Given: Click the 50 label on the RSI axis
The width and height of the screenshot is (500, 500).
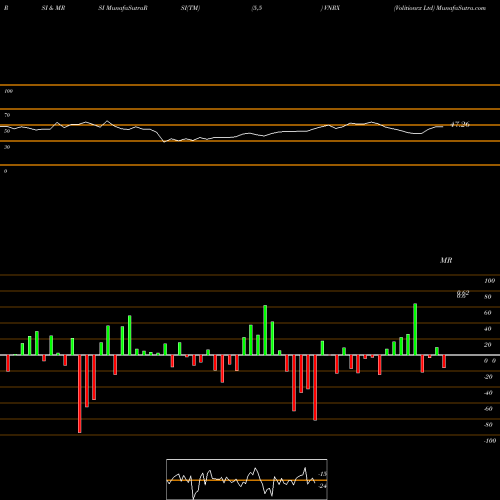Looking at the screenshot, I should point(7,131).
